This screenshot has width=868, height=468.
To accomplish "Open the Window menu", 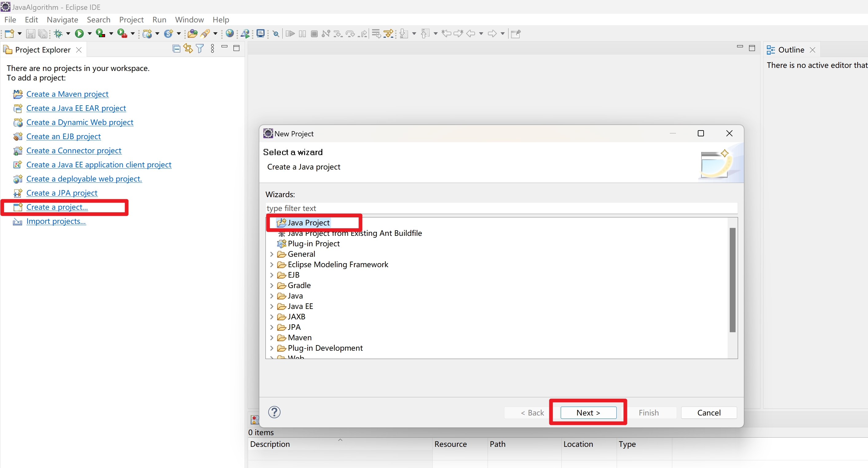I will coord(189,20).
